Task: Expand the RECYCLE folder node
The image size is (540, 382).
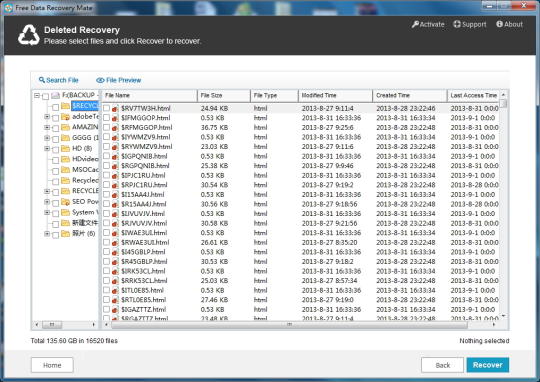Action: (47, 191)
